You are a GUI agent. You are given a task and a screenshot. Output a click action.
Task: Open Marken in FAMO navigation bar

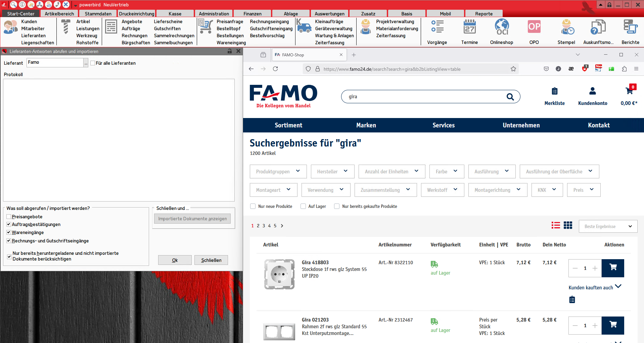(366, 125)
